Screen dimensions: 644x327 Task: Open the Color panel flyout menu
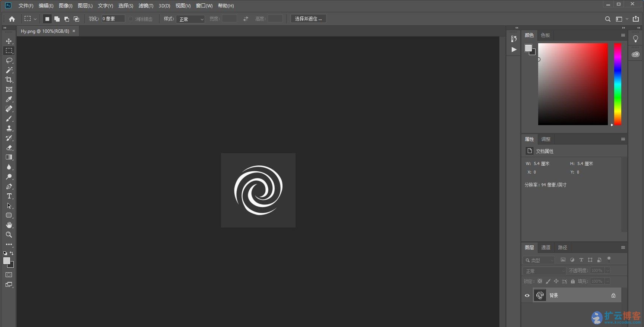[x=623, y=35]
